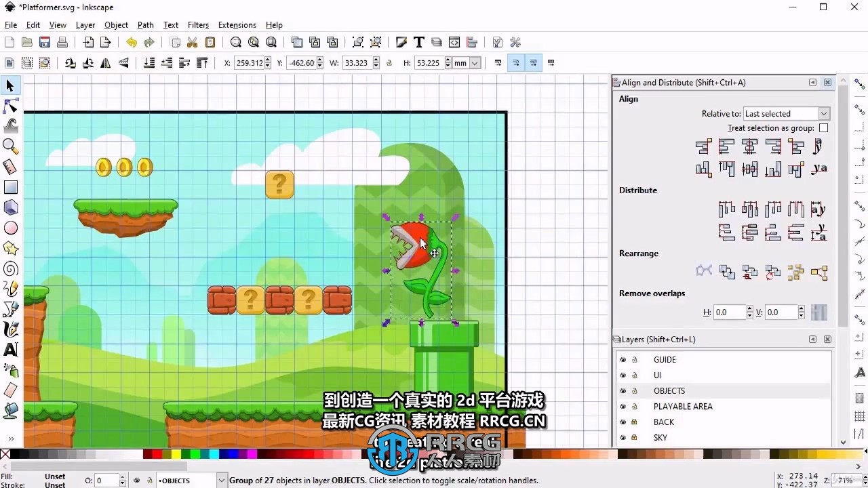Image resolution: width=868 pixels, height=488 pixels.
Task: Hide the OBJECTS layer eye icon
Action: [x=623, y=391]
